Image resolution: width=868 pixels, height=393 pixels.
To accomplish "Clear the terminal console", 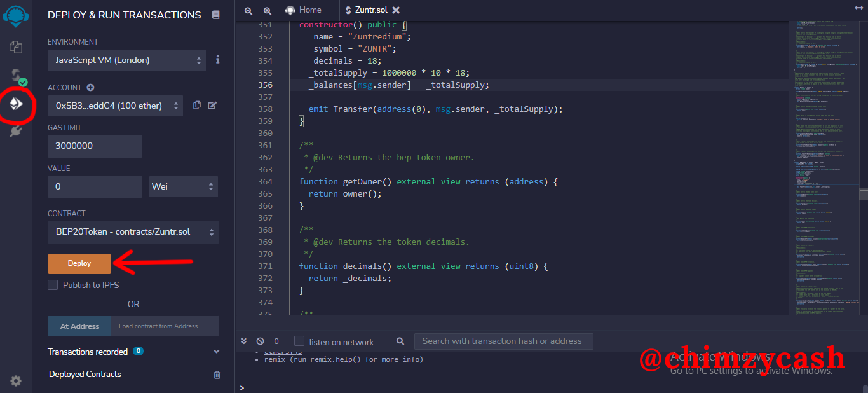I will tap(260, 341).
